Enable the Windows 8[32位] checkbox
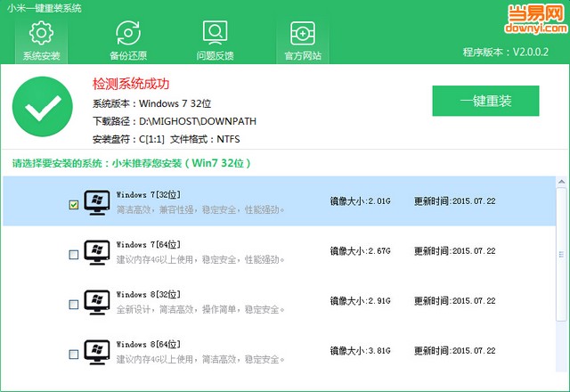Image resolution: width=570 pixels, height=392 pixels. pyautogui.click(x=73, y=305)
